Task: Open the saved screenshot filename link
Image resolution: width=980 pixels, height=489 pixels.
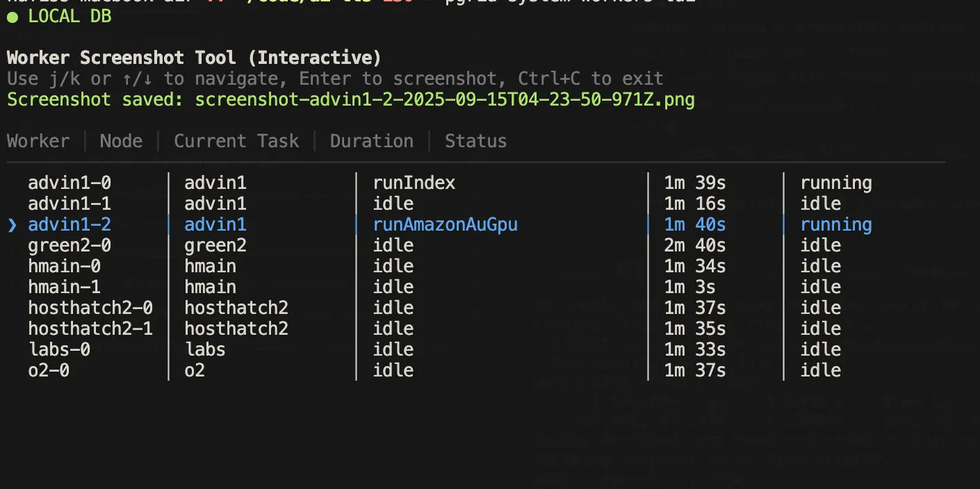Action: point(444,99)
